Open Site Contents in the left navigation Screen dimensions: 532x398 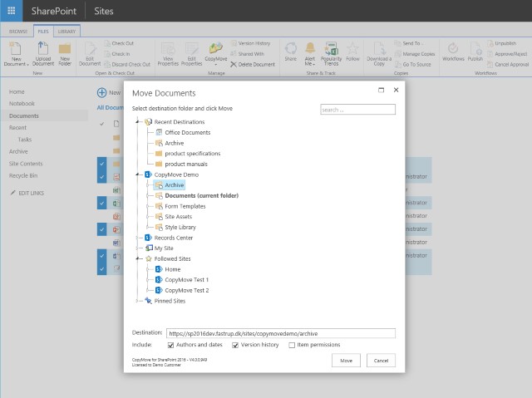(26, 164)
